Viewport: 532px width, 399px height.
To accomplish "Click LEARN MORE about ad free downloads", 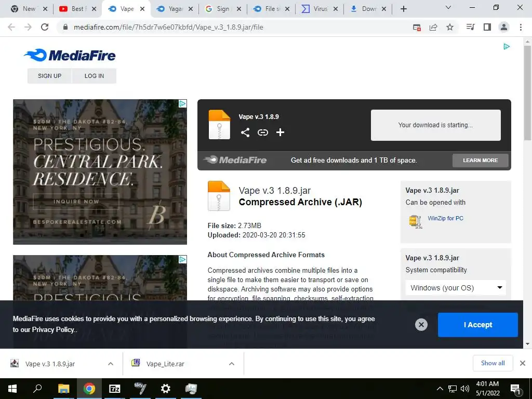I will (481, 160).
